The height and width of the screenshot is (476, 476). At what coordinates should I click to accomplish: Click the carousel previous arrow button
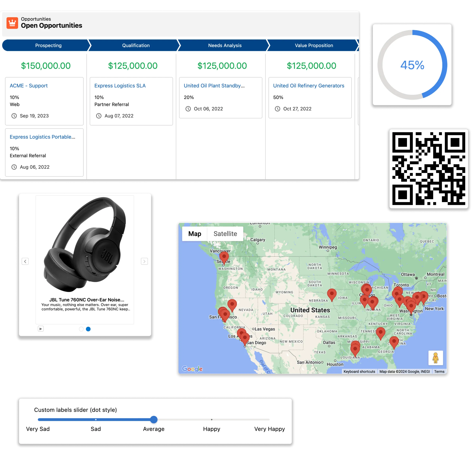(25, 261)
